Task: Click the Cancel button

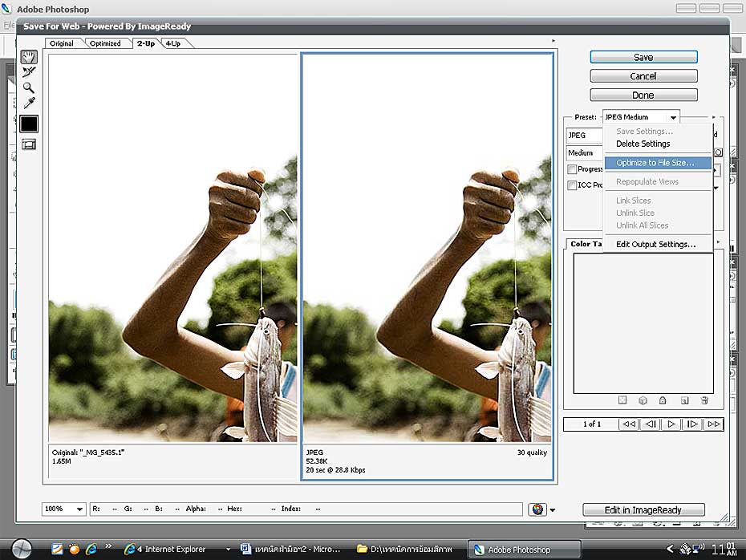Action: coord(643,76)
